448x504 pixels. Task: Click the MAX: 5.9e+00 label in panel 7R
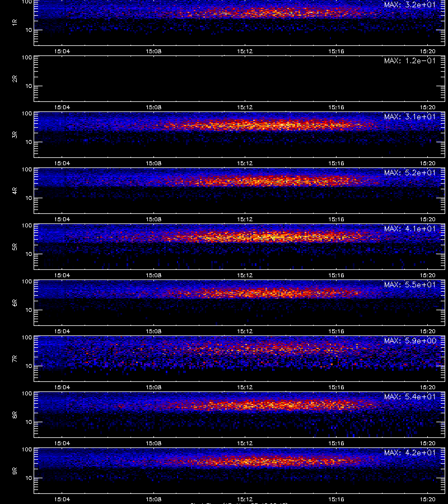pyautogui.click(x=410, y=340)
